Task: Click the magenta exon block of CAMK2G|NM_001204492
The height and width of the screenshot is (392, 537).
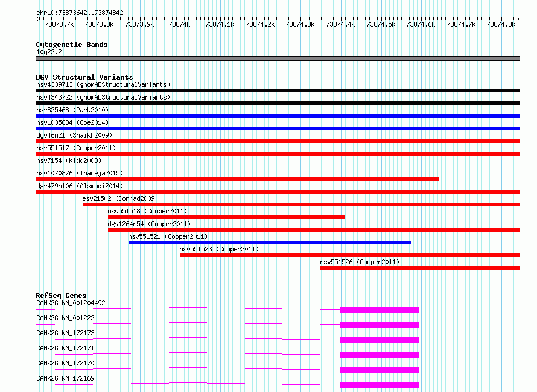Action: 379,310
